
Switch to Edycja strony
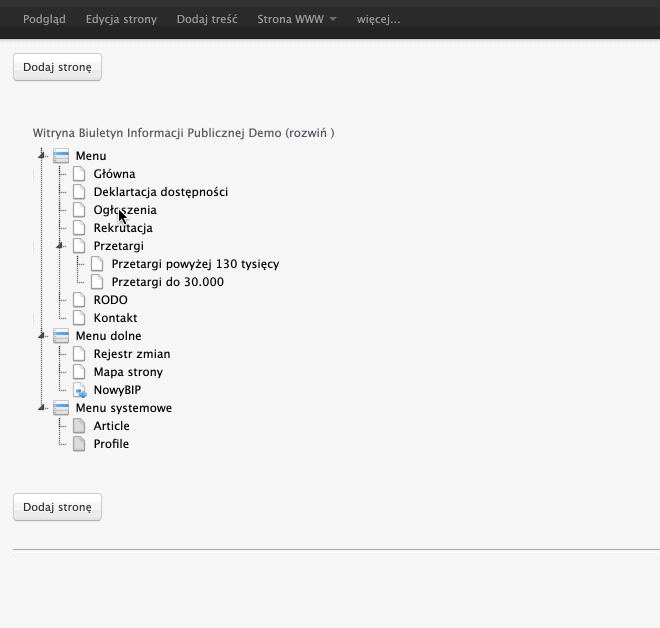pyautogui.click(x=121, y=19)
